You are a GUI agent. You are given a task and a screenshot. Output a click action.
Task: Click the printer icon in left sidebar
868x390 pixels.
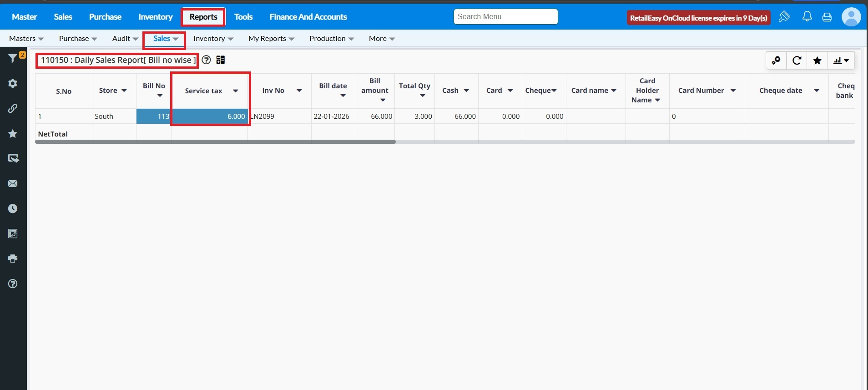point(13,258)
